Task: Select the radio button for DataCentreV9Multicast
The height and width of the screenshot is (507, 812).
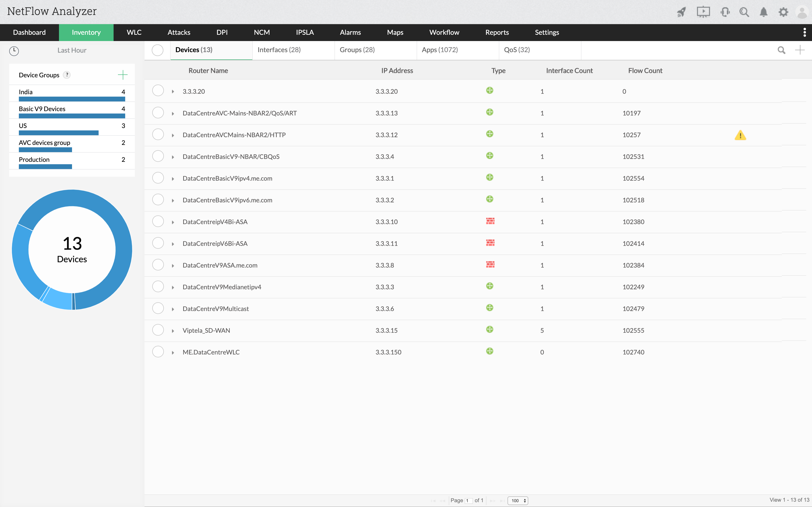Action: [x=158, y=308]
